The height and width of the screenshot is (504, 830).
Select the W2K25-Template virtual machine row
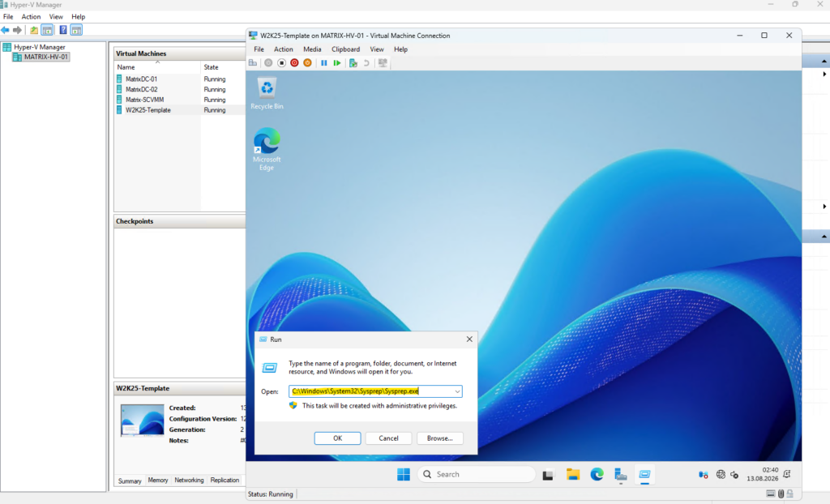[180, 110]
